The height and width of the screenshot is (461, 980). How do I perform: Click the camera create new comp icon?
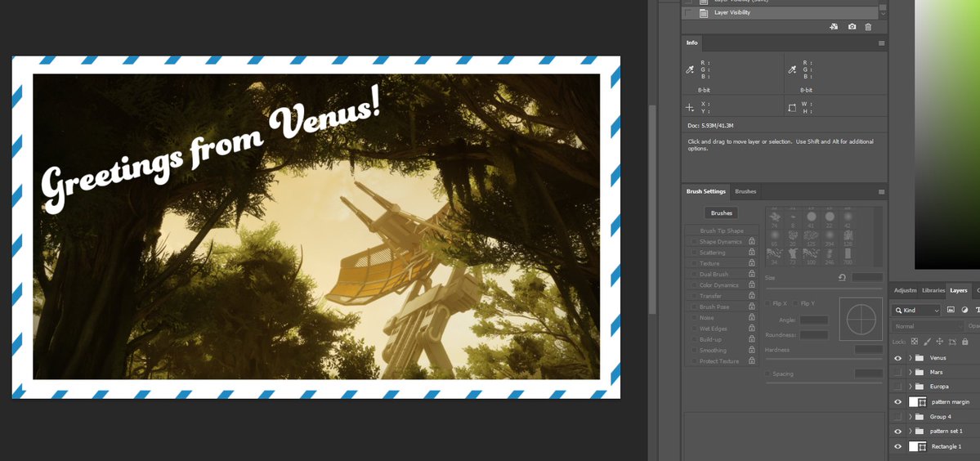click(852, 27)
